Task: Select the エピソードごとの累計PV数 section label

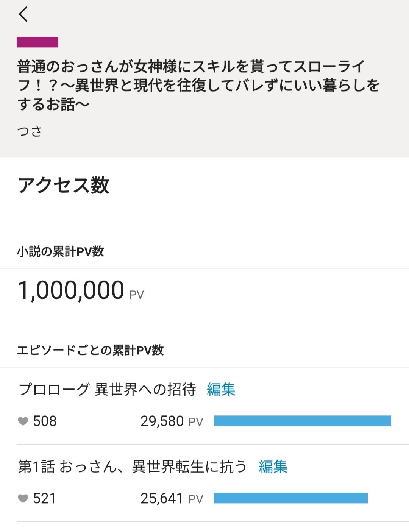Action: point(91,350)
